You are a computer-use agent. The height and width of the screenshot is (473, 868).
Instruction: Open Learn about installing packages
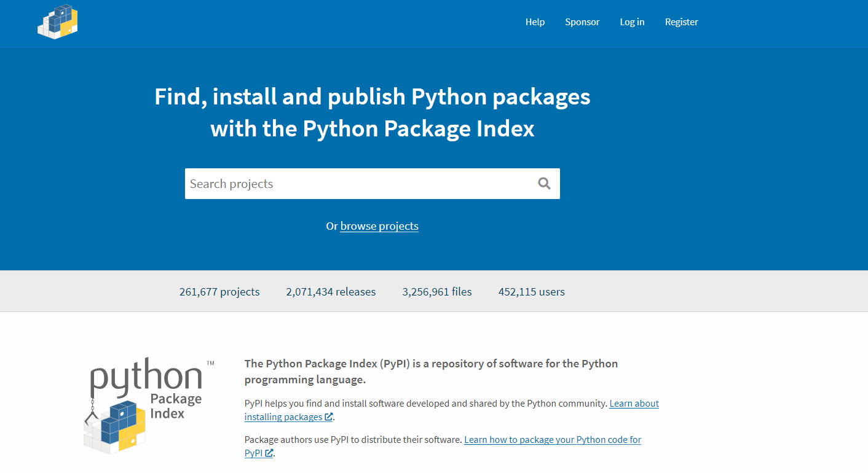coord(634,404)
